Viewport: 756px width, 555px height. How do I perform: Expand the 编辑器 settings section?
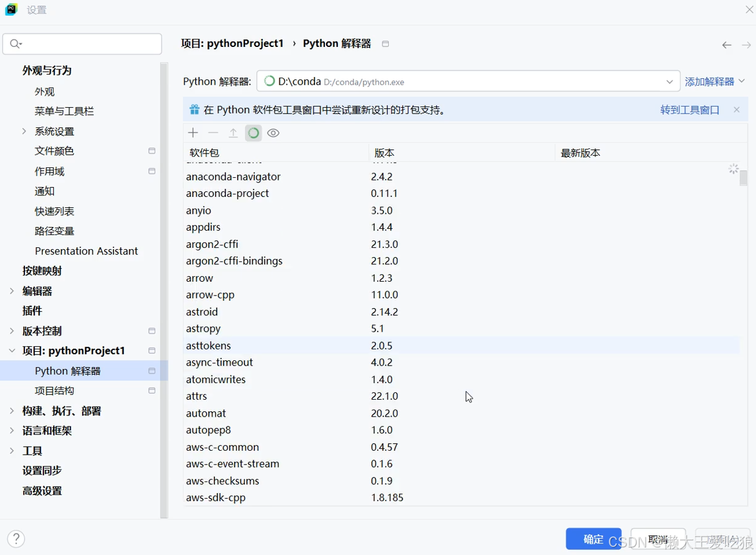coord(12,291)
